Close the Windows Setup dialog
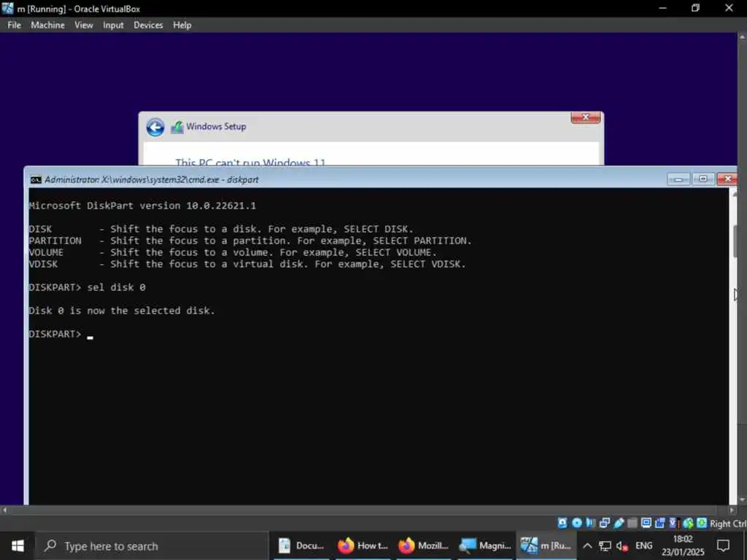The height and width of the screenshot is (560, 747). (x=586, y=117)
